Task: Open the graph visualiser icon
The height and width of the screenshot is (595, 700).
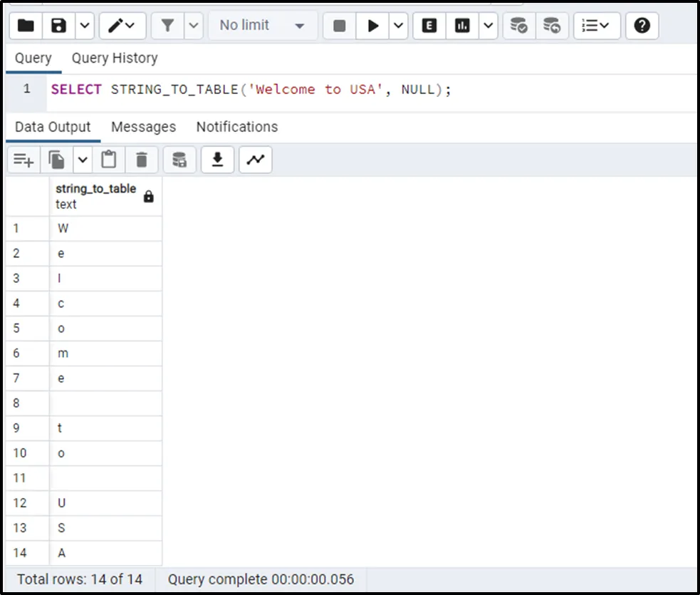Action: (255, 160)
